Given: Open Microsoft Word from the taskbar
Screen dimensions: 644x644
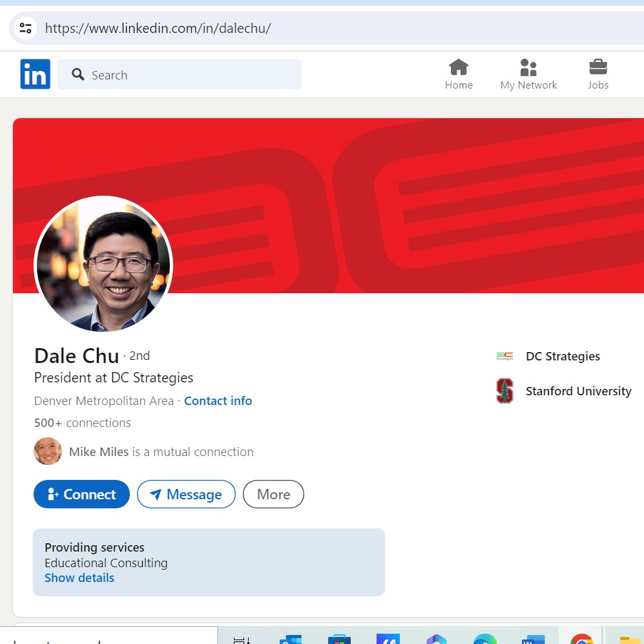Looking at the screenshot, I should (533, 639).
